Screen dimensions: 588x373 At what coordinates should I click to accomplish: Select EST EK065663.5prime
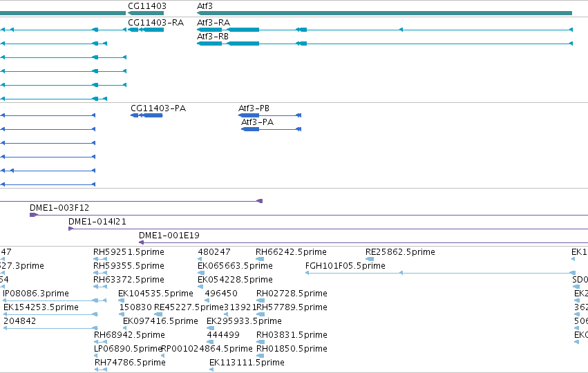pos(235,266)
